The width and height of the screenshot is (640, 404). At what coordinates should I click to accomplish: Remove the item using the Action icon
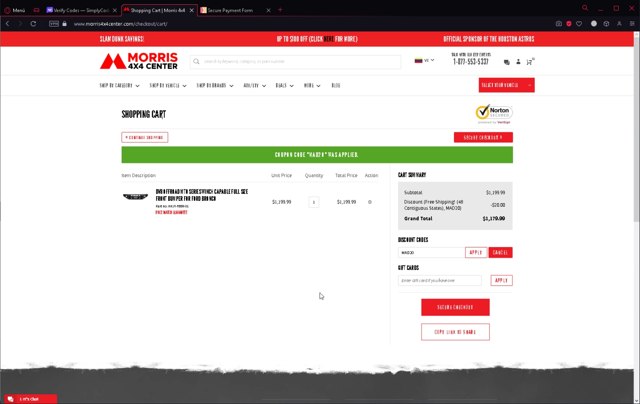click(x=370, y=202)
